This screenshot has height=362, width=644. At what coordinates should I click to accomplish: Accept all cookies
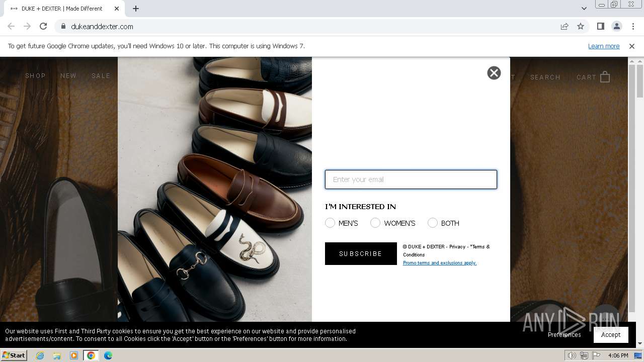tap(611, 335)
